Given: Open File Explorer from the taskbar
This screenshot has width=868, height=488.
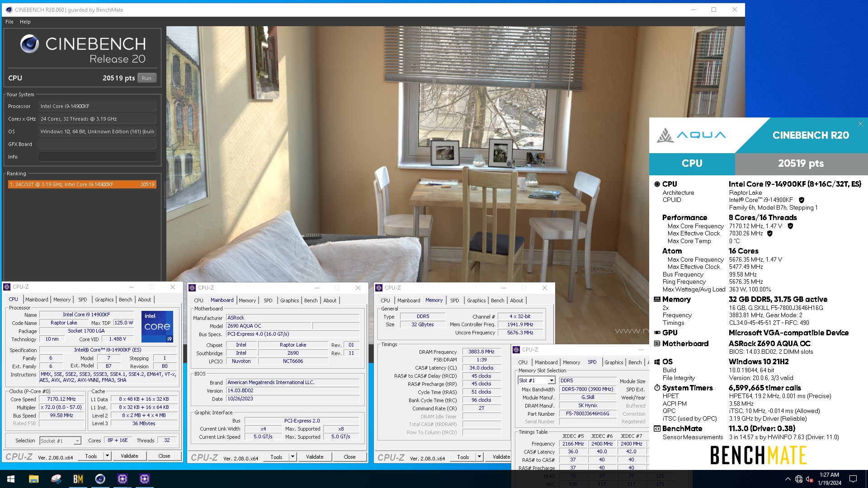Looking at the screenshot, I should tap(33, 479).
